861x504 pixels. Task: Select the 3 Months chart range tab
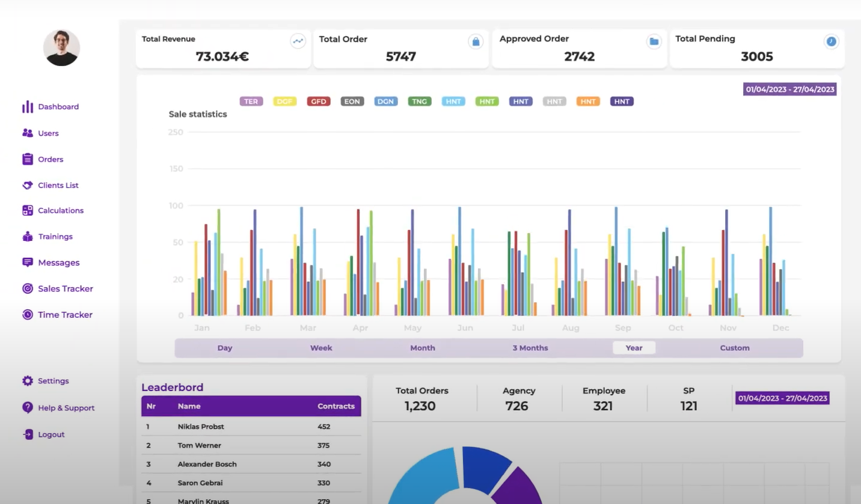[x=530, y=348]
